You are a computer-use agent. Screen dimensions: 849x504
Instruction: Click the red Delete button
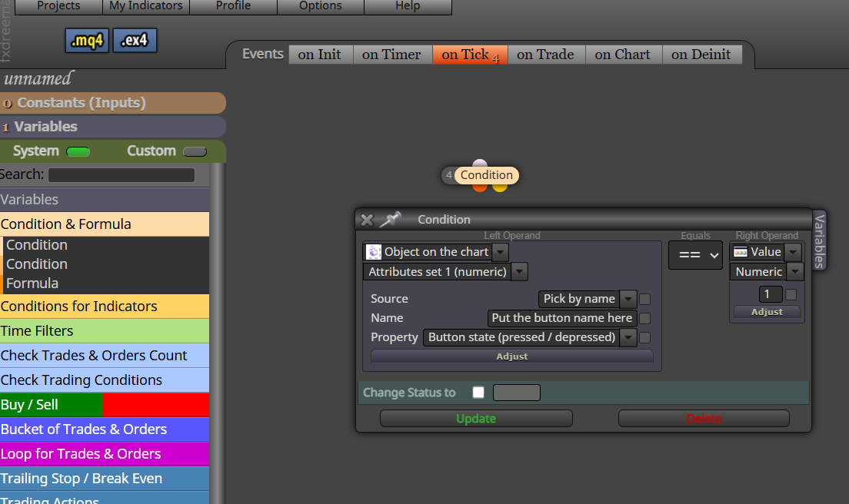[704, 419]
